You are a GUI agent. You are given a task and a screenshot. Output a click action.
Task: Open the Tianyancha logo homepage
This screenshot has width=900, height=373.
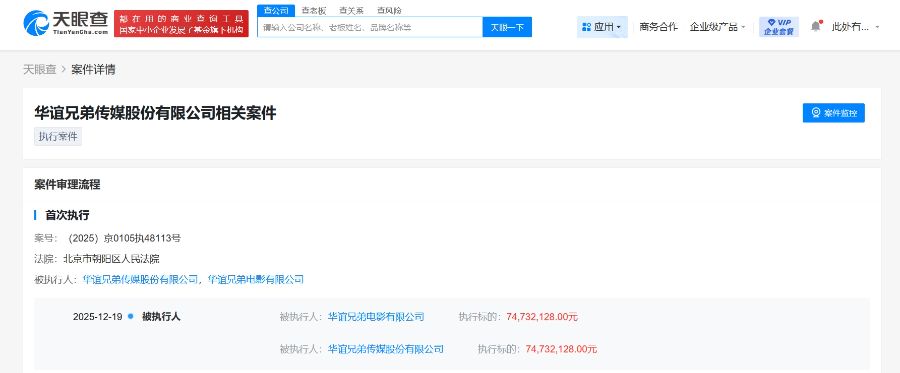(x=65, y=24)
